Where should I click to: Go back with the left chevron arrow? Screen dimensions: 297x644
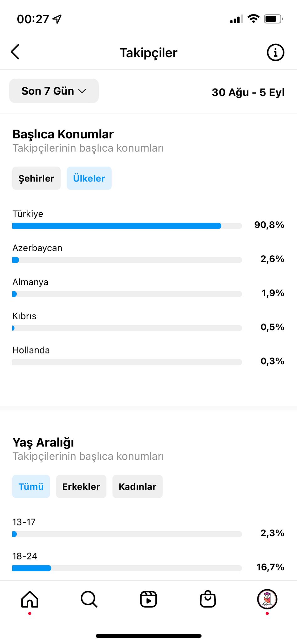pyautogui.click(x=15, y=52)
